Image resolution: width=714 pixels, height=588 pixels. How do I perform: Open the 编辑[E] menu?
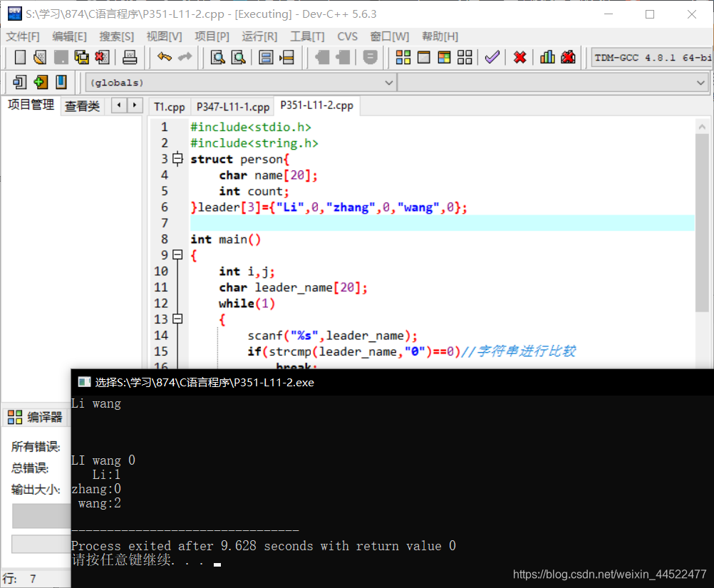click(69, 36)
